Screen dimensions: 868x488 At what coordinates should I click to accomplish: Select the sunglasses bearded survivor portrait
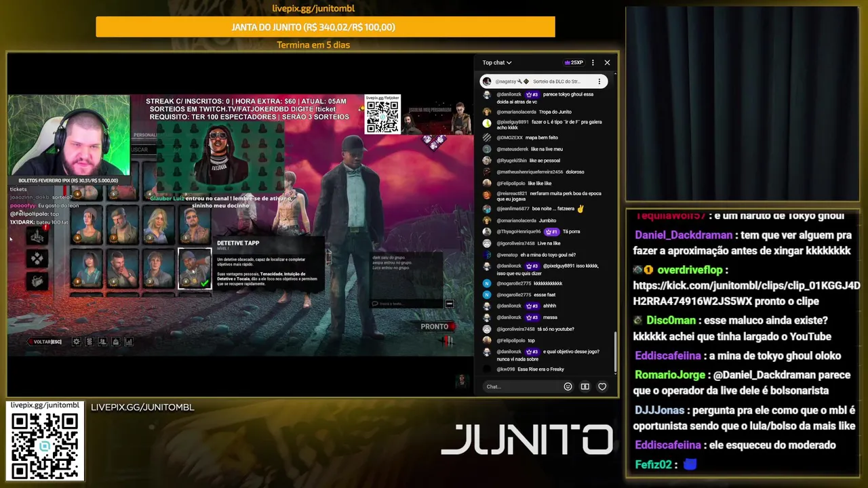click(195, 226)
